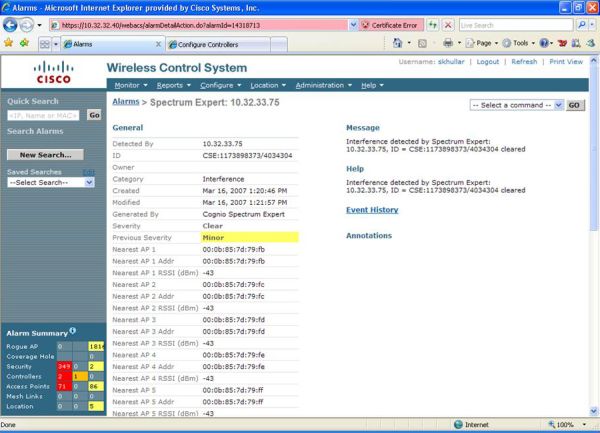Click the Add to Favorites icon
This screenshot has height=433, width=600.
[24, 43]
